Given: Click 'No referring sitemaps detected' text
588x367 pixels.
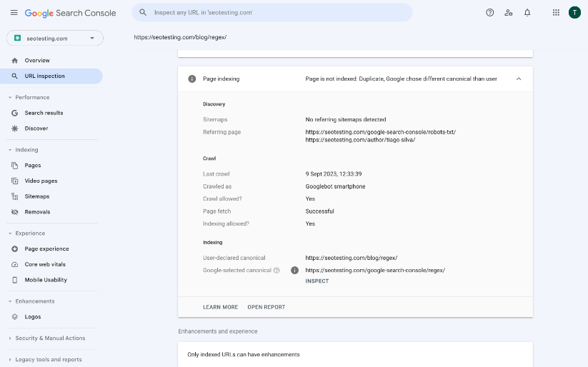Looking at the screenshot, I should [346, 119].
